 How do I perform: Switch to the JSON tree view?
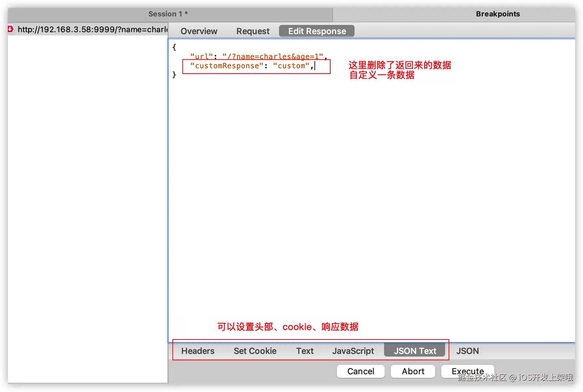467,351
